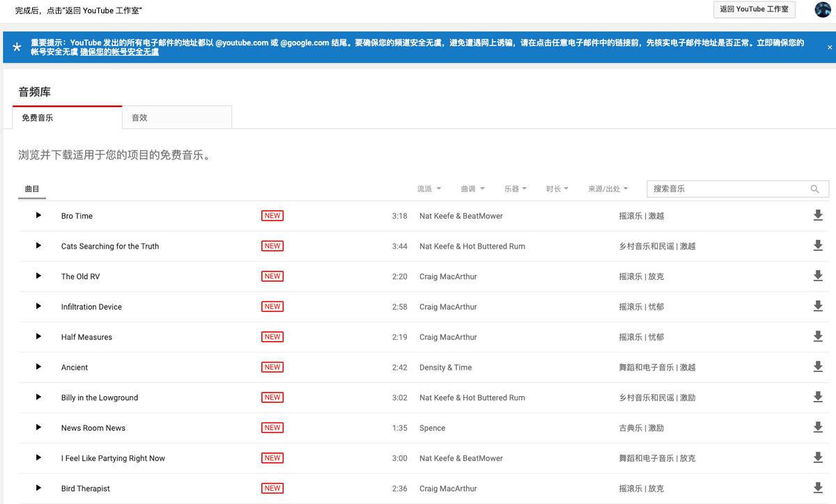The width and height of the screenshot is (836, 504).
Task: Download the track Cats Searching for the Truth
Action: [x=818, y=246]
